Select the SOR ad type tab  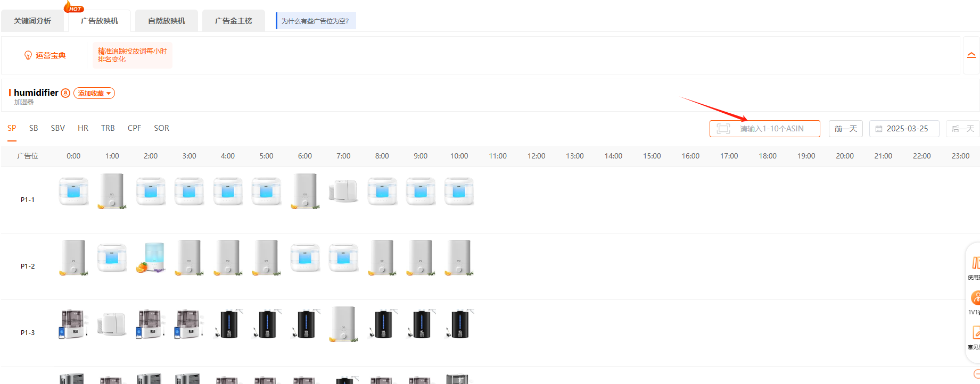point(162,128)
